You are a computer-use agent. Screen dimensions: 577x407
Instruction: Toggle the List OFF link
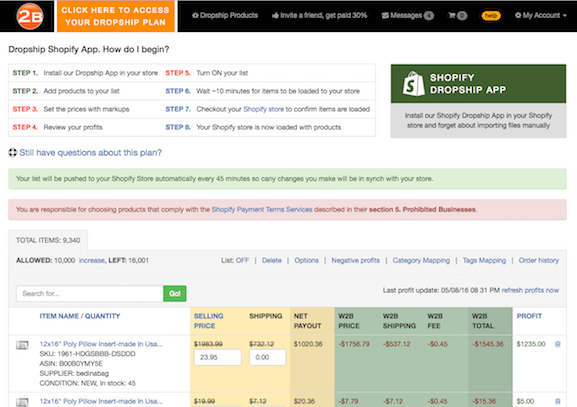[242, 261]
